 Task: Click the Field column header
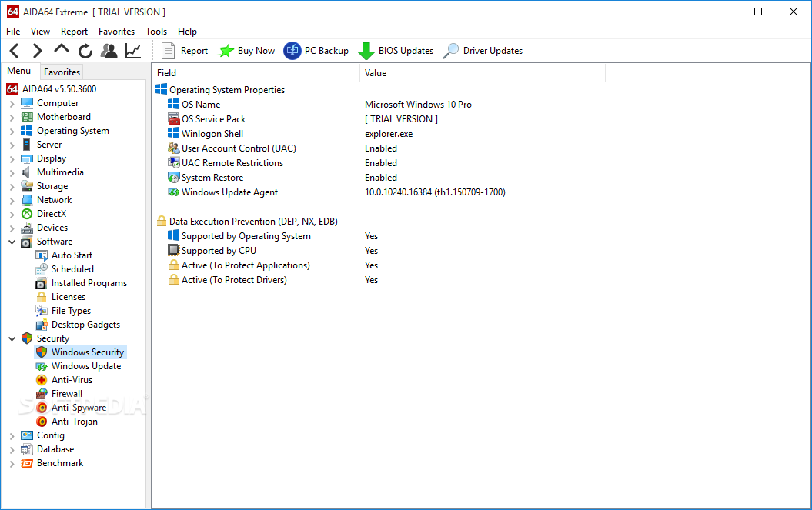point(256,73)
